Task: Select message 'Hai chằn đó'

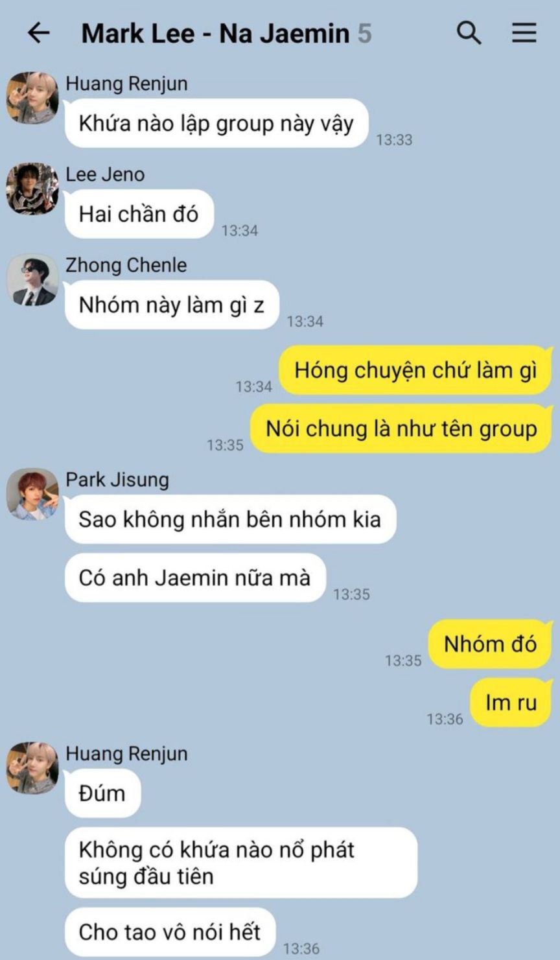Action: (139, 214)
